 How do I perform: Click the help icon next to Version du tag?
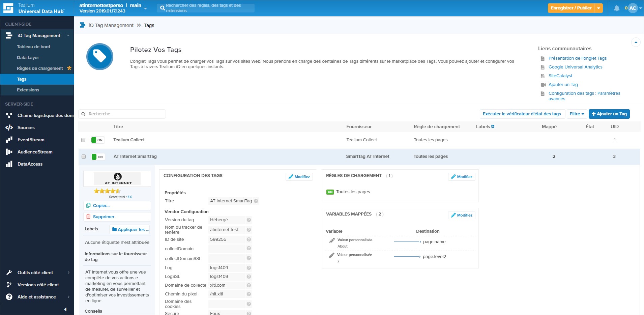248,220
